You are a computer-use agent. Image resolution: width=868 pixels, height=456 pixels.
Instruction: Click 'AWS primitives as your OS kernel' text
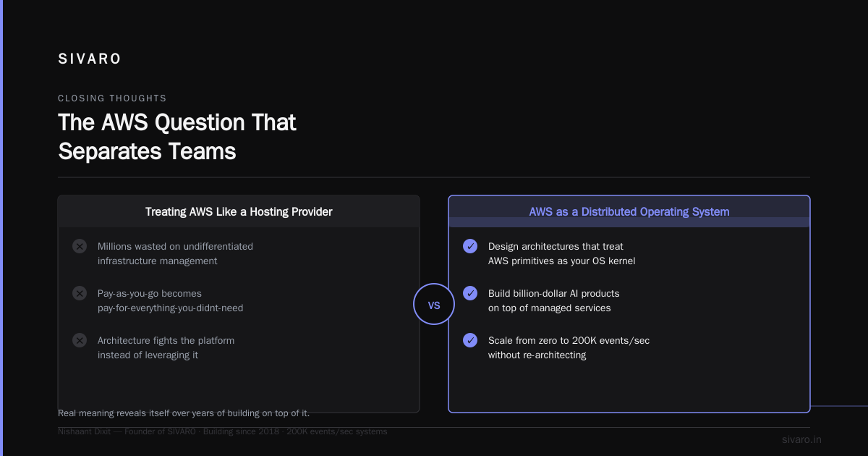coord(562,261)
